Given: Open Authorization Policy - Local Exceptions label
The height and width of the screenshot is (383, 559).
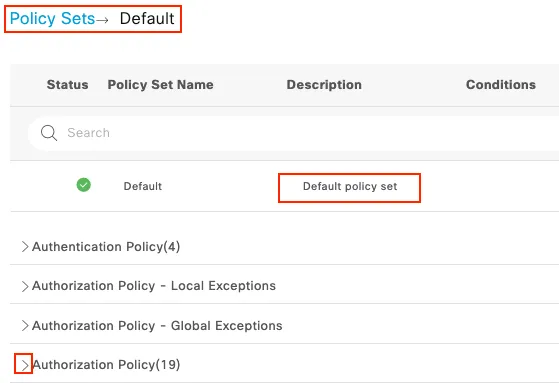Looking at the screenshot, I should click(x=154, y=286).
